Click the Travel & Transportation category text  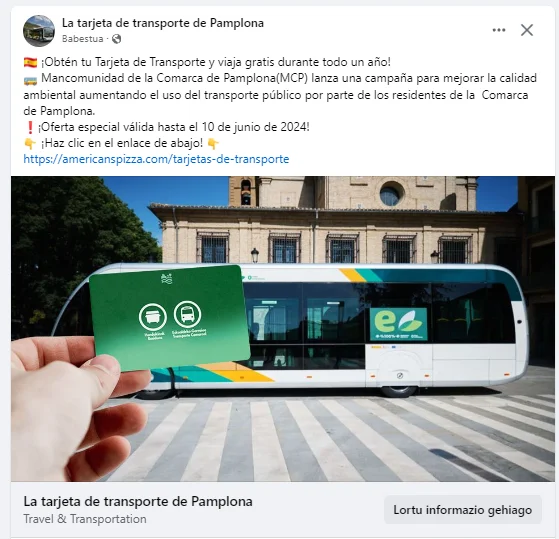tap(85, 519)
